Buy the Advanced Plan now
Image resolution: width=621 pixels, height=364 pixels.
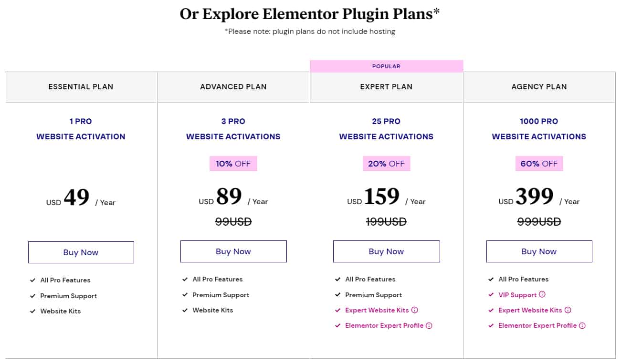pyautogui.click(x=233, y=251)
